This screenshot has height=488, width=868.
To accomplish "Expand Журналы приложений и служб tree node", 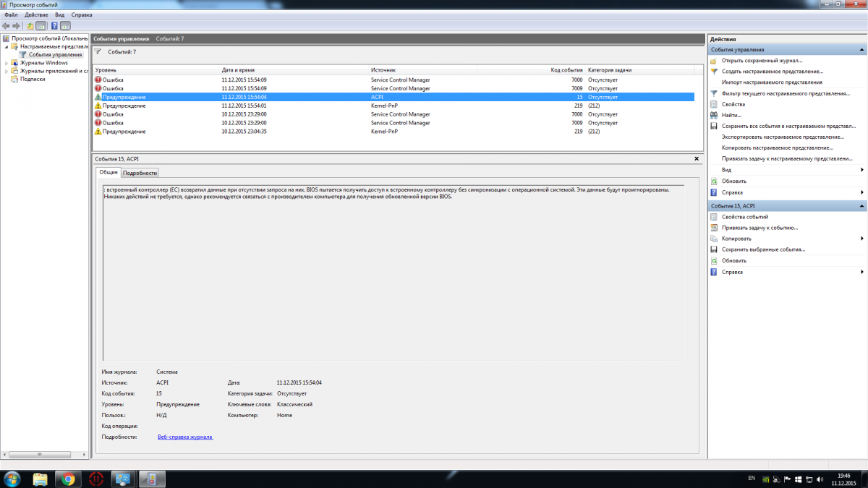I will coord(7,71).
